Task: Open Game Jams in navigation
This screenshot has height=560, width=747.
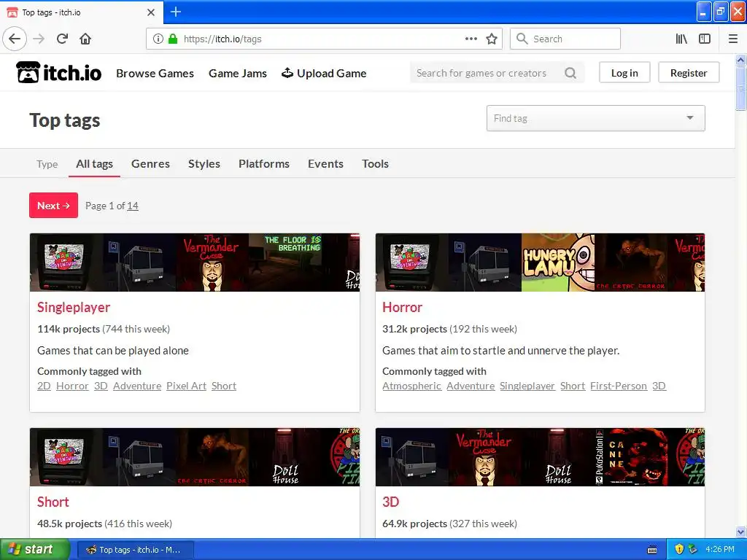Action: 238,74
